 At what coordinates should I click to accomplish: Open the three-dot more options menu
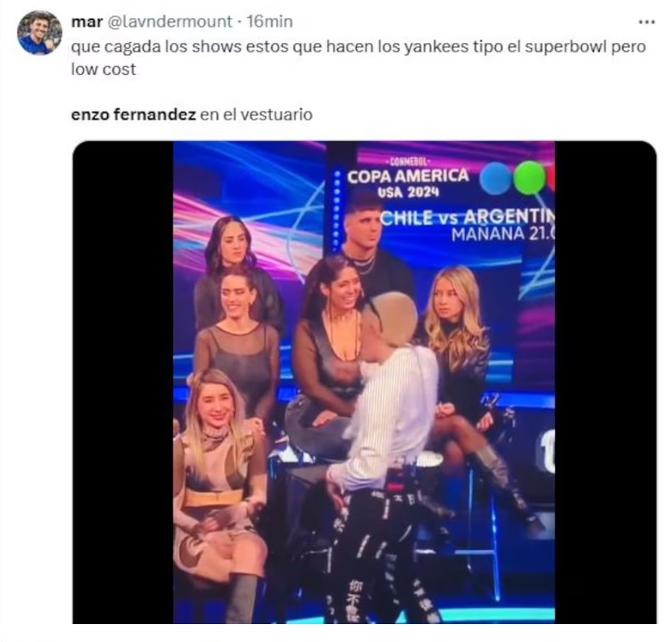coord(646,22)
